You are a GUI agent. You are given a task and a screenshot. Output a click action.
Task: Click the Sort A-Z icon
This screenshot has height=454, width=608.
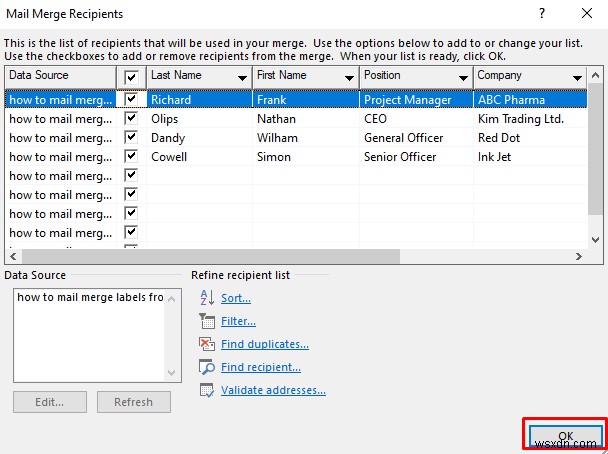pos(207,298)
